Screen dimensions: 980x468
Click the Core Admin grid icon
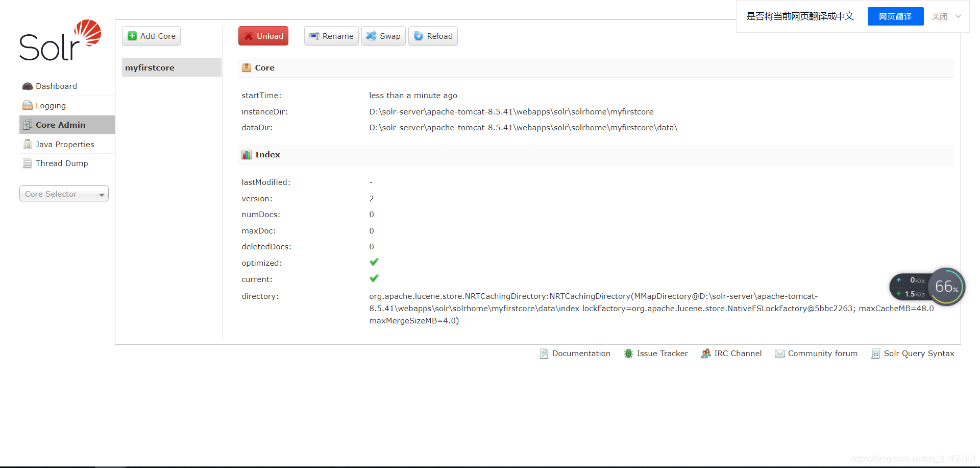[28, 125]
